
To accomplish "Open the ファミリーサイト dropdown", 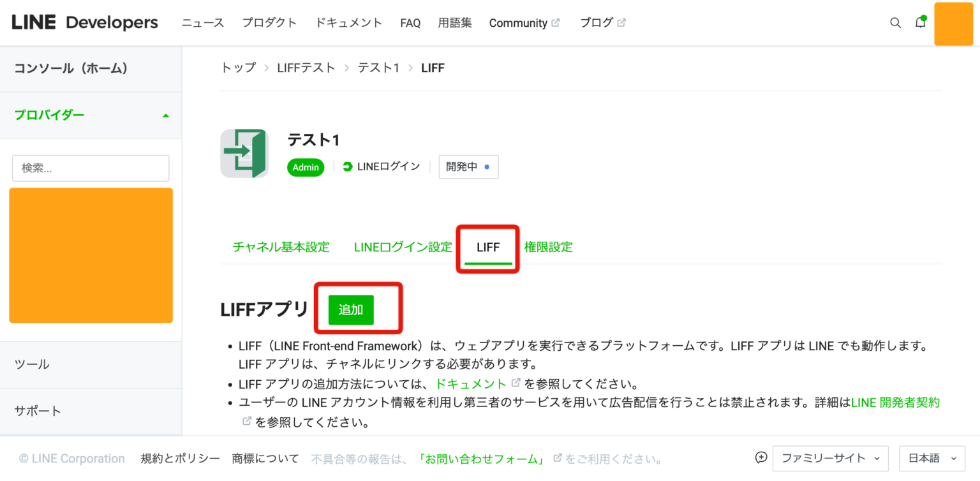I will (830, 458).
